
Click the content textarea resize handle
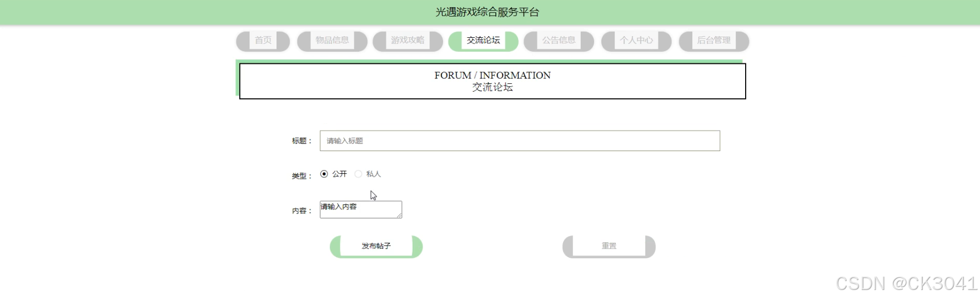[399, 216]
